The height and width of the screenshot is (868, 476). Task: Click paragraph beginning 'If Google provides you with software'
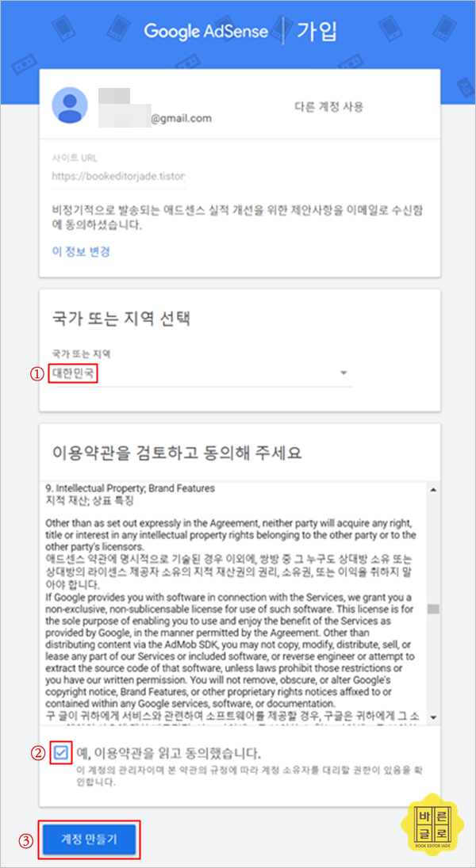pyautogui.click(x=230, y=651)
